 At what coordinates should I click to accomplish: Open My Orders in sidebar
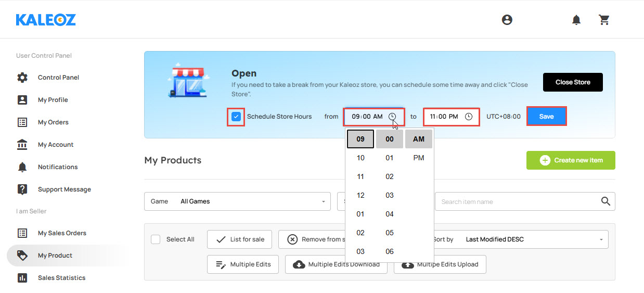click(53, 122)
